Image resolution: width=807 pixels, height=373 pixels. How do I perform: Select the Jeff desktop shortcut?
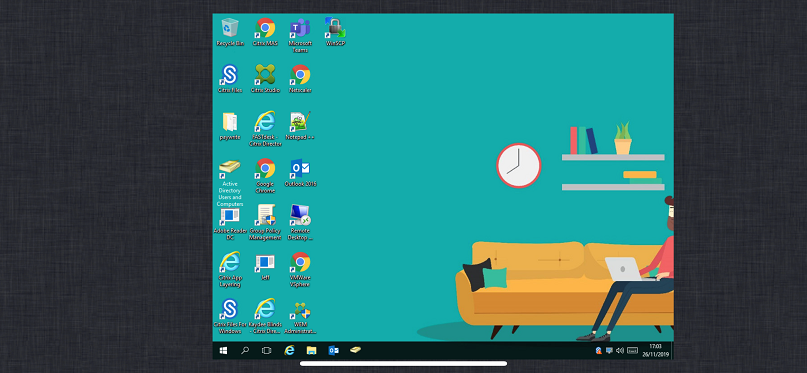265,267
